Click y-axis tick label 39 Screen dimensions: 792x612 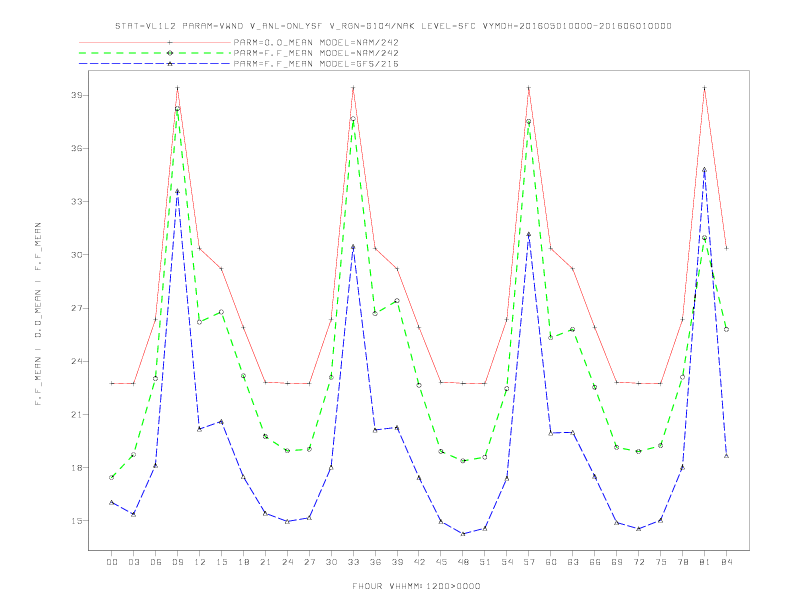click(x=77, y=95)
